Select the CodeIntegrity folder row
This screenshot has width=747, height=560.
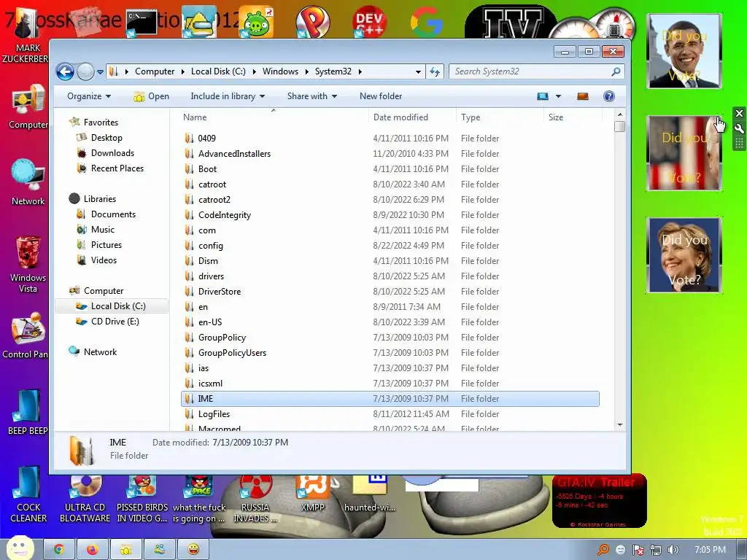pos(390,215)
